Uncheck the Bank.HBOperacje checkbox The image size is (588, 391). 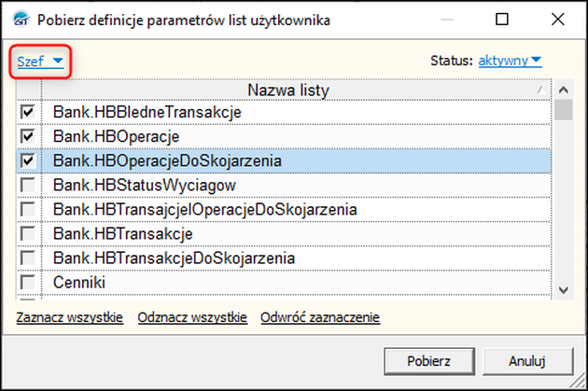click(x=28, y=136)
